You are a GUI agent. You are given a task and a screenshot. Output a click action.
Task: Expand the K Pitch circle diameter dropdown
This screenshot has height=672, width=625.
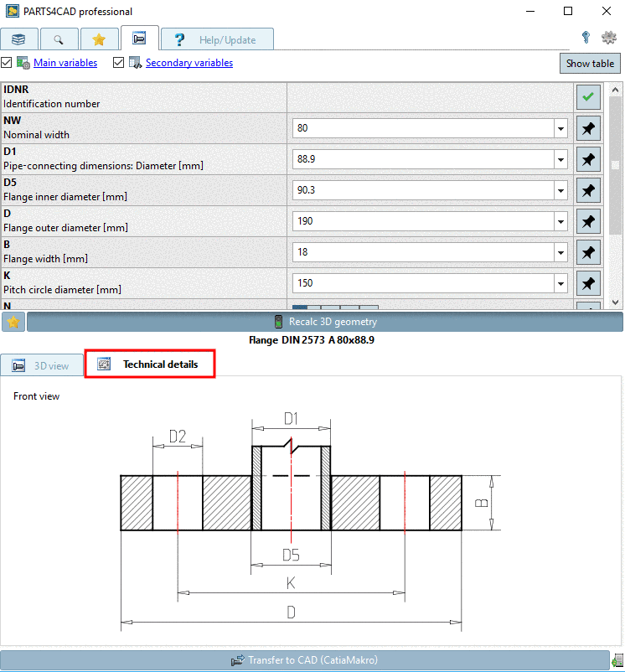[x=560, y=283]
